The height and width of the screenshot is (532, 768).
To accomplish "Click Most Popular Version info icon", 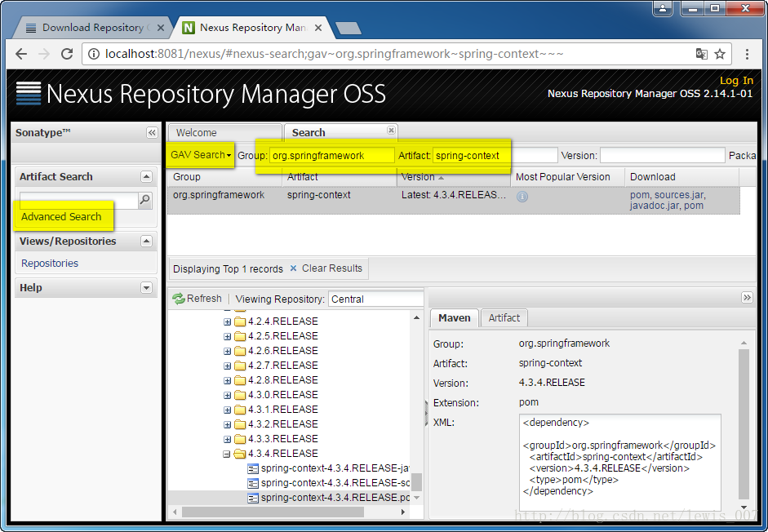I will pos(522,197).
